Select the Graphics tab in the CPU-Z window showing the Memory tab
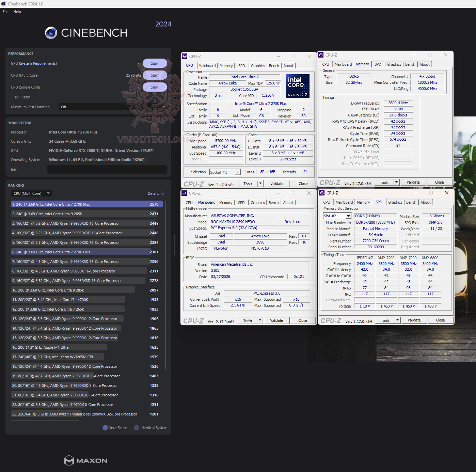Screen dimensions: 476x472 [394, 64]
